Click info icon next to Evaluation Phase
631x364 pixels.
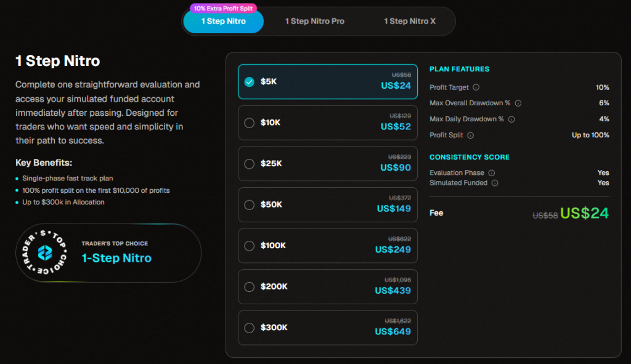492,173
